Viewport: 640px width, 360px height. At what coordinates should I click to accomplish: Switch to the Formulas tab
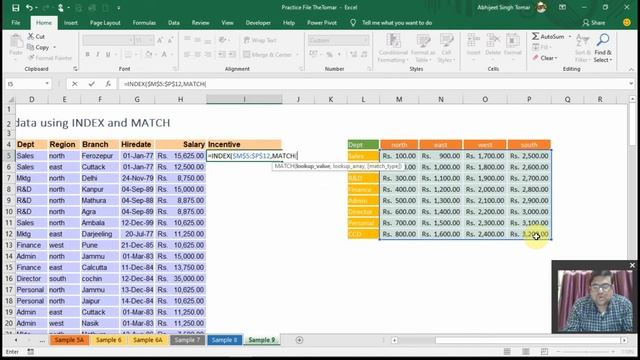tap(144, 23)
